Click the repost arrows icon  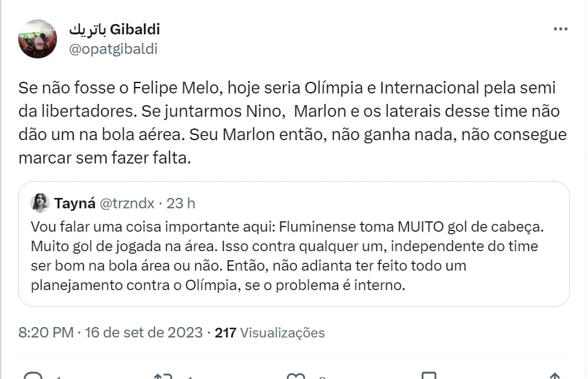pos(162,376)
